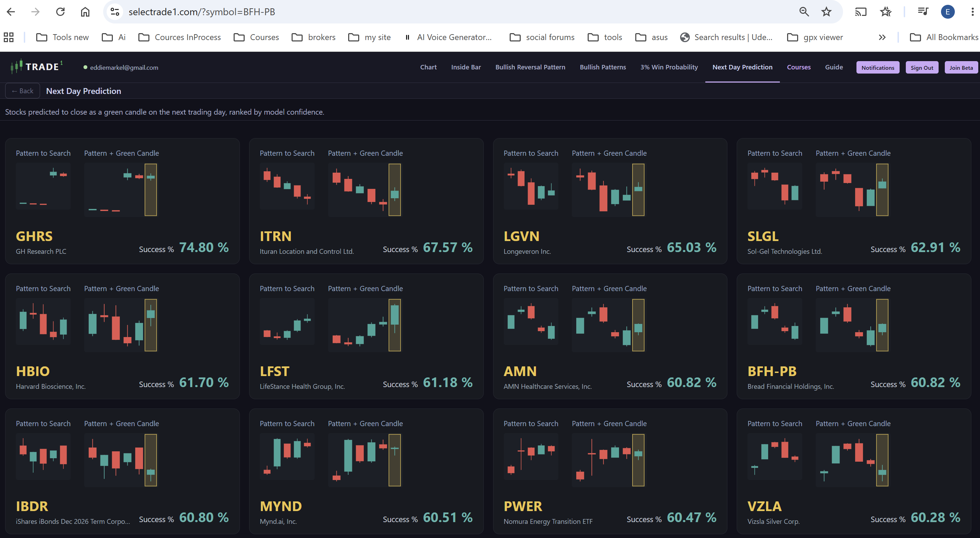This screenshot has height=538, width=980.
Task: Click the Back button
Action: 22,90
